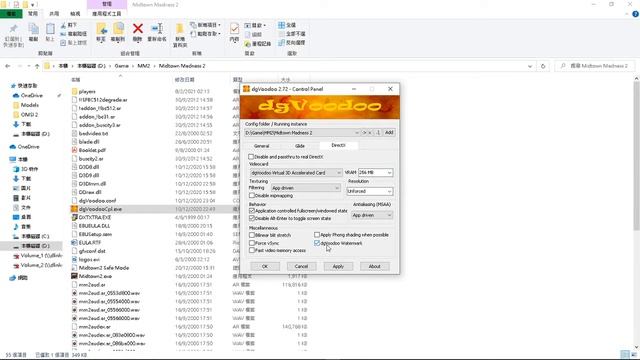Click OK in dgVoodoo Control Panel
640x360 pixels.
[264, 266]
